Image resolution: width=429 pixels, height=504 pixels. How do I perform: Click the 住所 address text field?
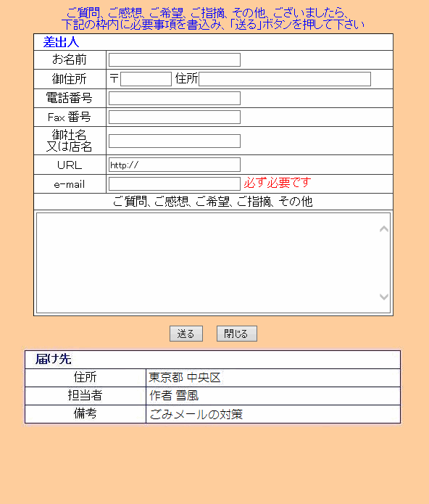pyautogui.click(x=285, y=79)
